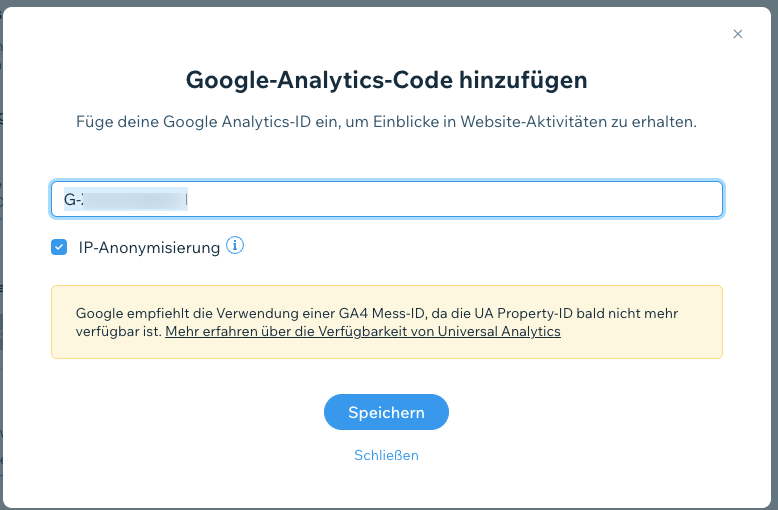The width and height of the screenshot is (778, 510).
Task: Focus the Google Analytics ID input field
Action: [x=387, y=199]
